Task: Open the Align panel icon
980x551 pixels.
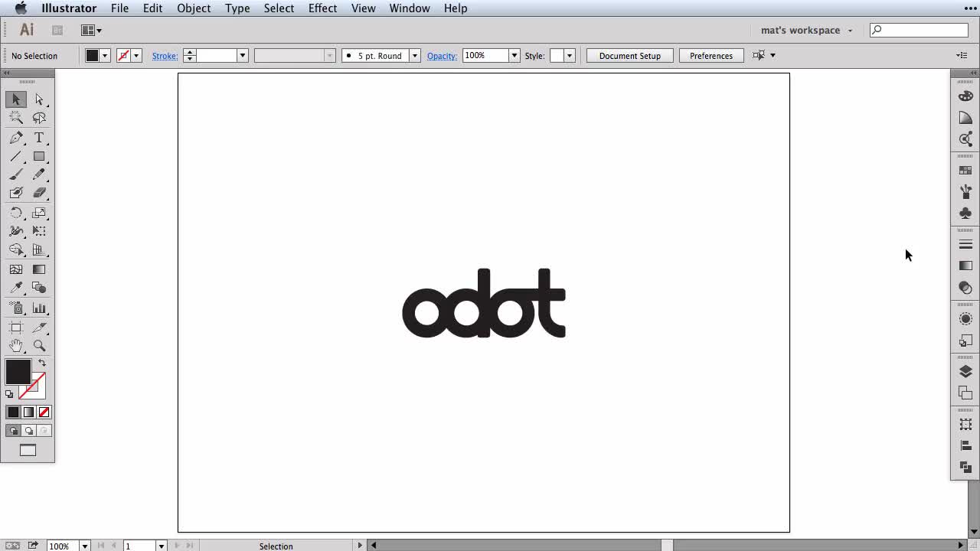Action: (x=965, y=445)
